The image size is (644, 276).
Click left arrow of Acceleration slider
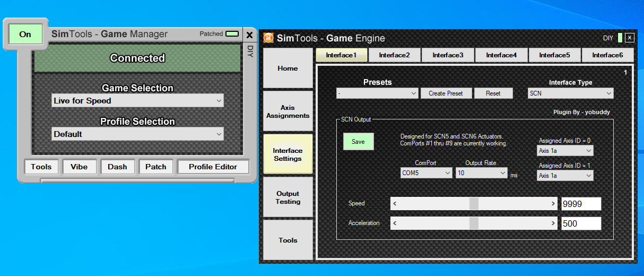395,223
